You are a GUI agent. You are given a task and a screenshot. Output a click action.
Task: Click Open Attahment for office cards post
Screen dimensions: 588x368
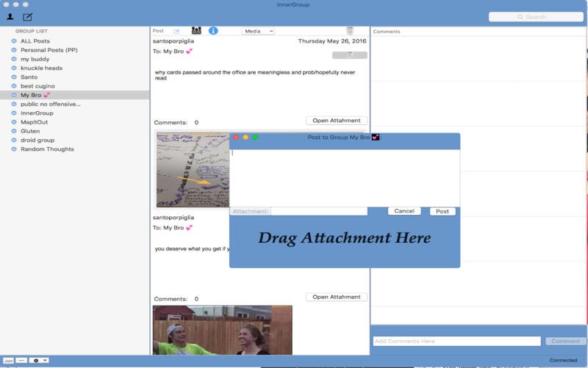tap(337, 121)
